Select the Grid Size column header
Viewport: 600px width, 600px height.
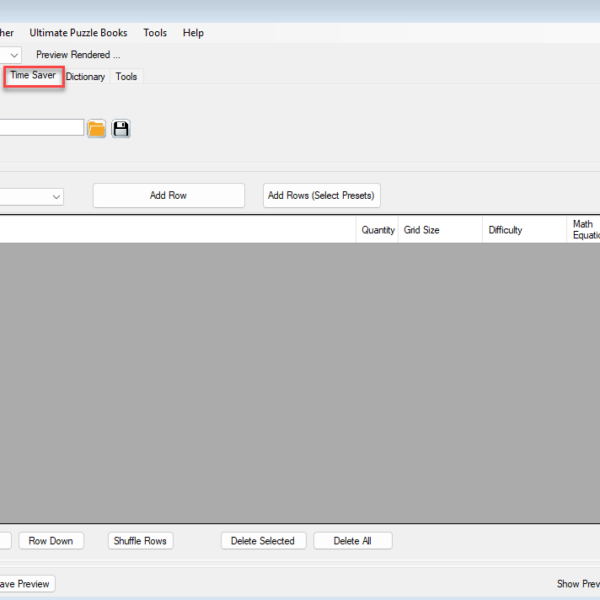[x=421, y=230]
